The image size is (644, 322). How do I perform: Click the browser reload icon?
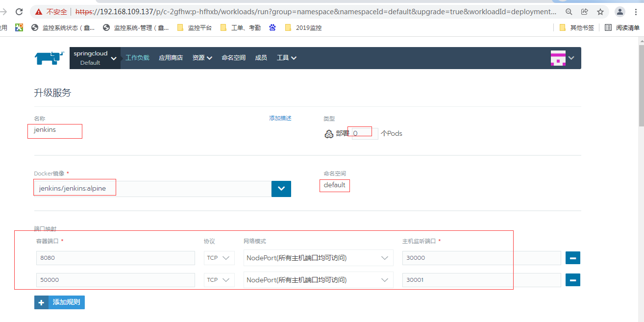19,11
